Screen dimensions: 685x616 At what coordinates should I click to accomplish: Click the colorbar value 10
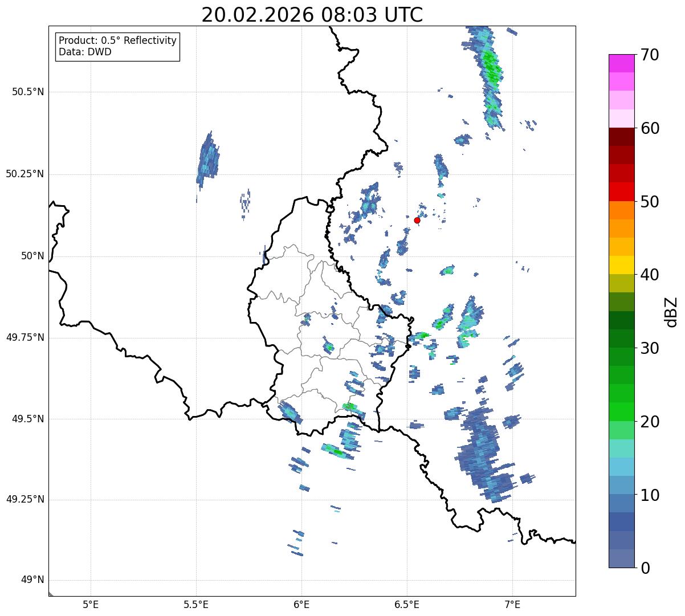tap(650, 495)
